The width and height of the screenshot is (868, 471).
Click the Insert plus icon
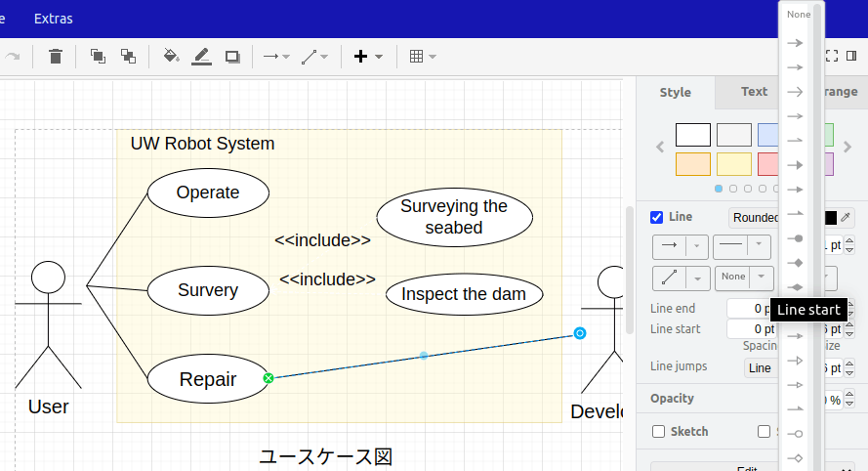(x=361, y=57)
